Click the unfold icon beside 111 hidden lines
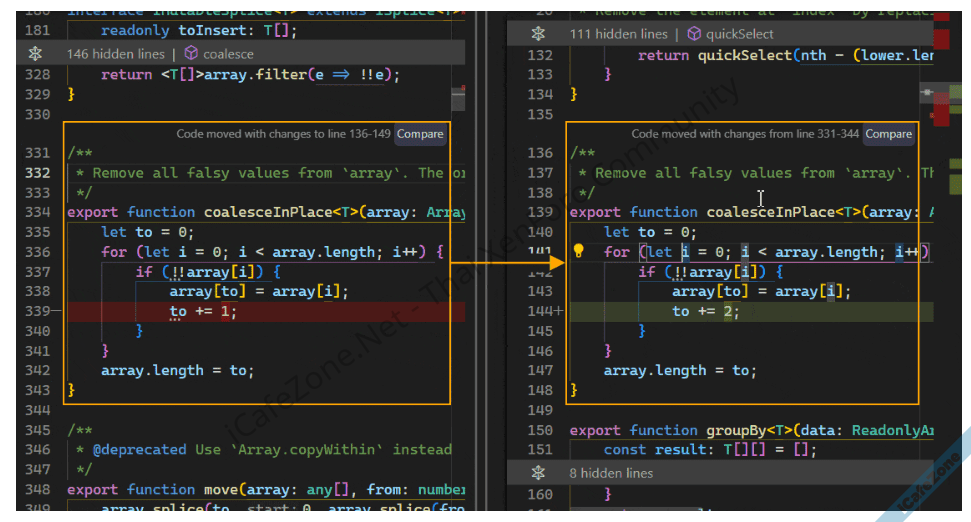The image size is (971, 522). click(539, 34)
